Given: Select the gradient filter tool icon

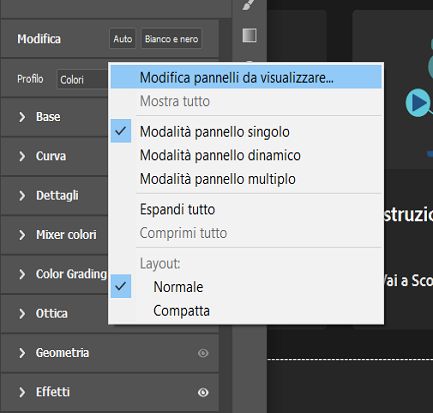Looking at the screenshot, I should (x=249, y=35).
